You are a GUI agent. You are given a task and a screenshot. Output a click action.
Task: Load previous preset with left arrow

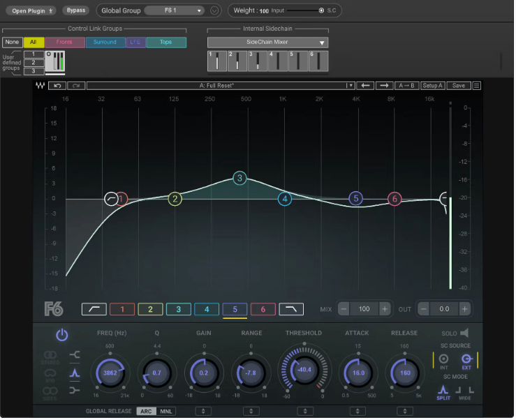coord(365,86)
